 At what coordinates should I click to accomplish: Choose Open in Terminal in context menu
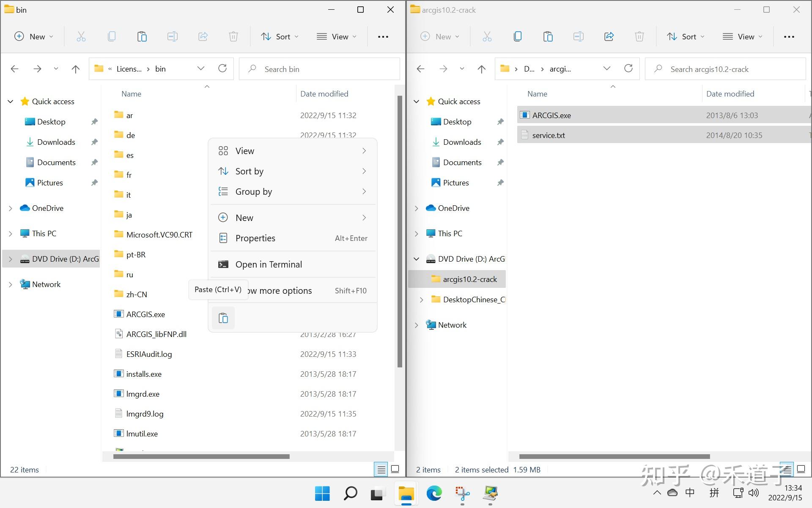point(293,265)
